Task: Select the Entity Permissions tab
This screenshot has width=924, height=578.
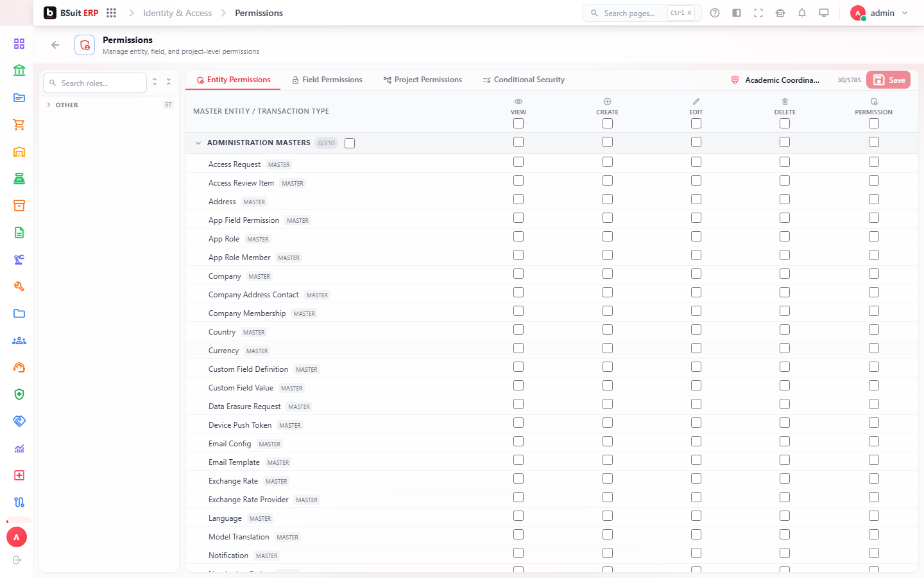Action: click(x=234, y=80)
